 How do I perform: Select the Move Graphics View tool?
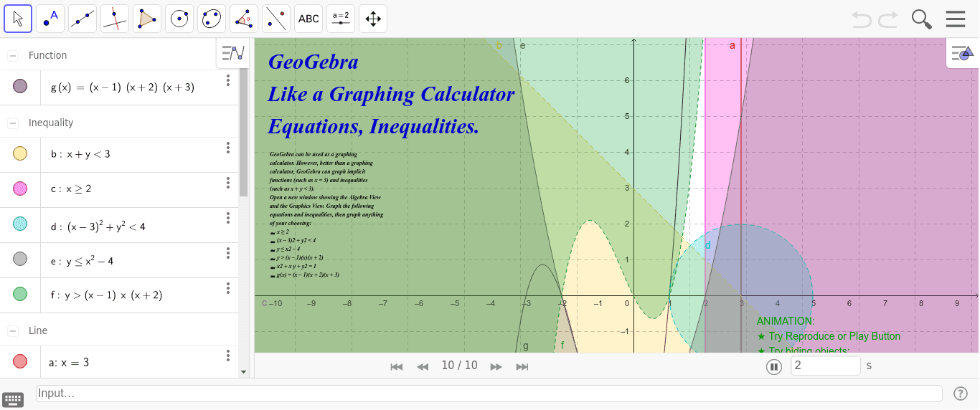(373, 19)
